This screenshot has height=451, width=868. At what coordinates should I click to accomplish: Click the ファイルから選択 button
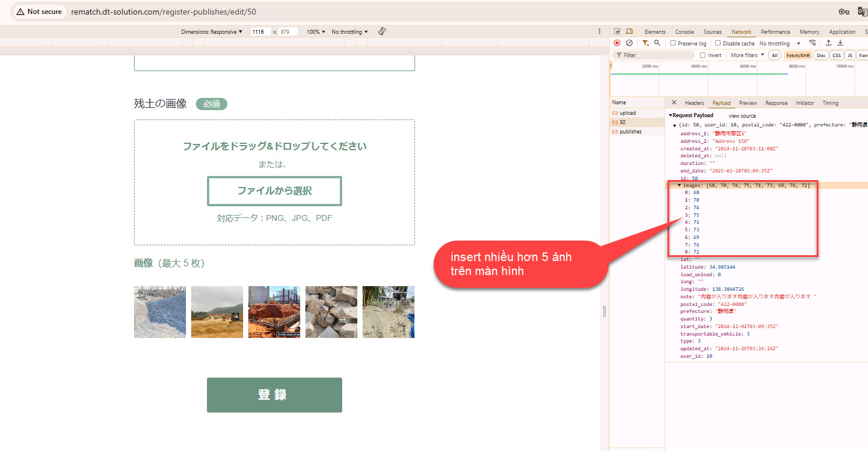coord(275,191)
